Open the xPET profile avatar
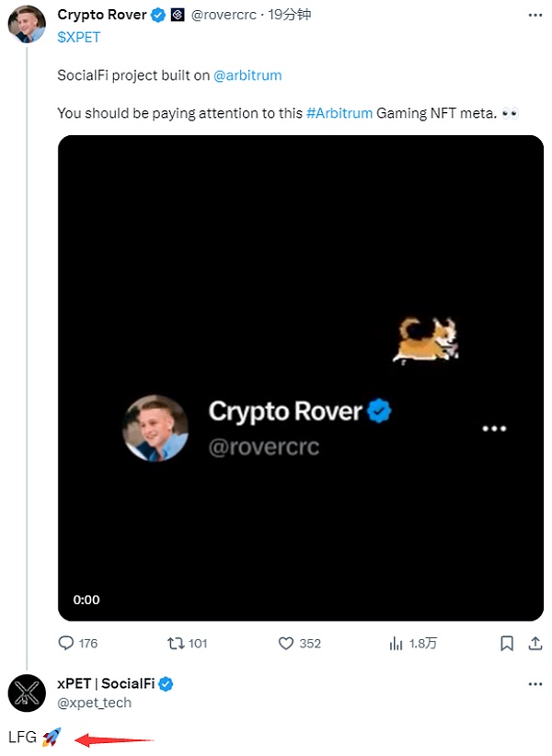The height and width of the screenshot is (756, 552). tap(28, 693)
